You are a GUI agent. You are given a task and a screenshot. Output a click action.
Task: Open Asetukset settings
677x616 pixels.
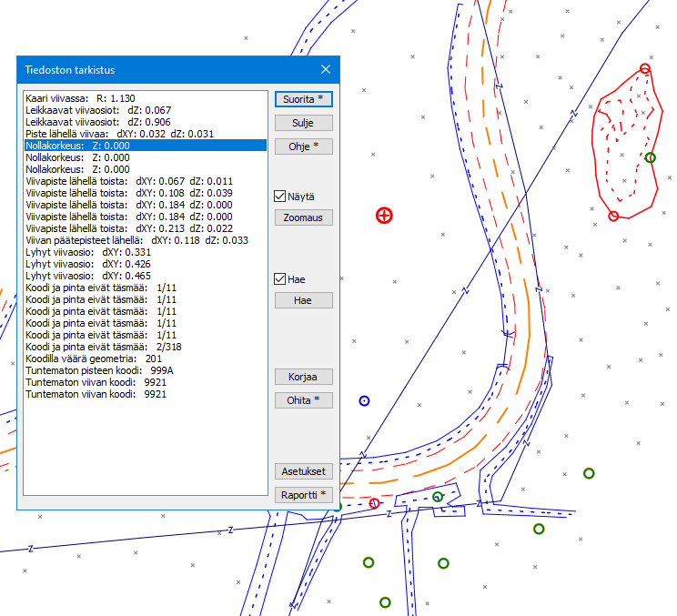tap(303, 471)
